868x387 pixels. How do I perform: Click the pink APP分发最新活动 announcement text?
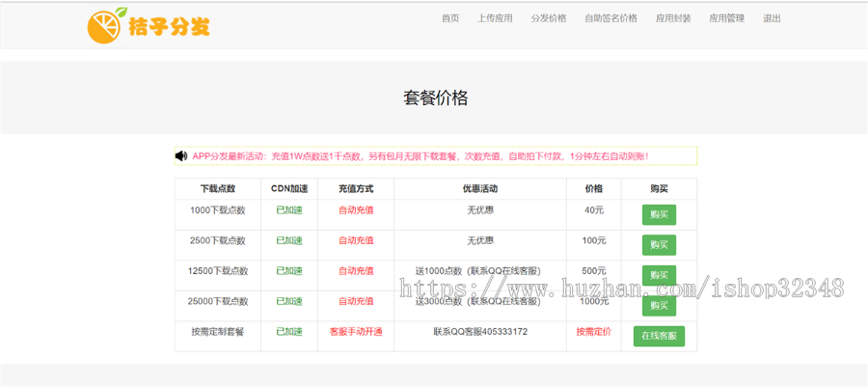[420, 156]
